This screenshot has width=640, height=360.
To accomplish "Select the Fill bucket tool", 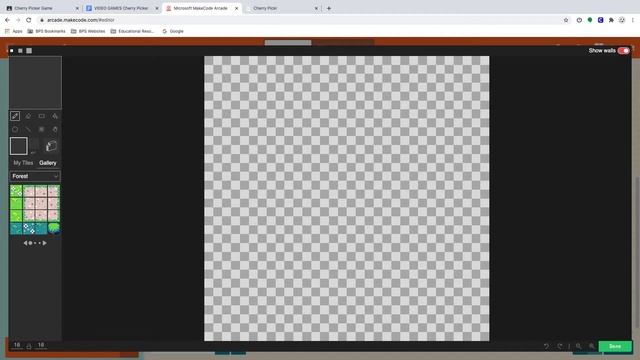I will coord(55,116).
